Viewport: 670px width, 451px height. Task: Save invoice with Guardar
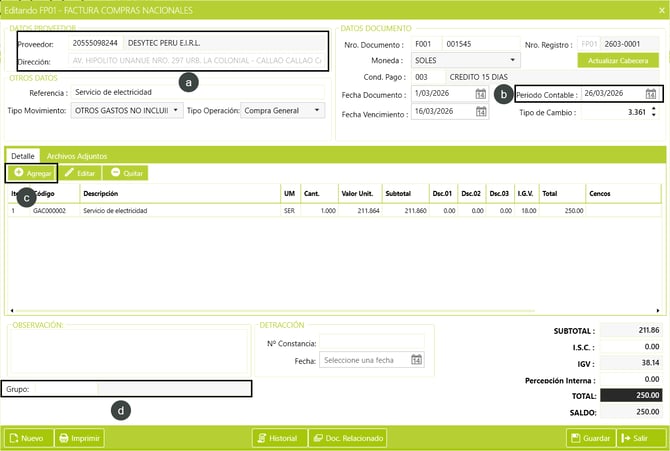click(x=589, y=438)
